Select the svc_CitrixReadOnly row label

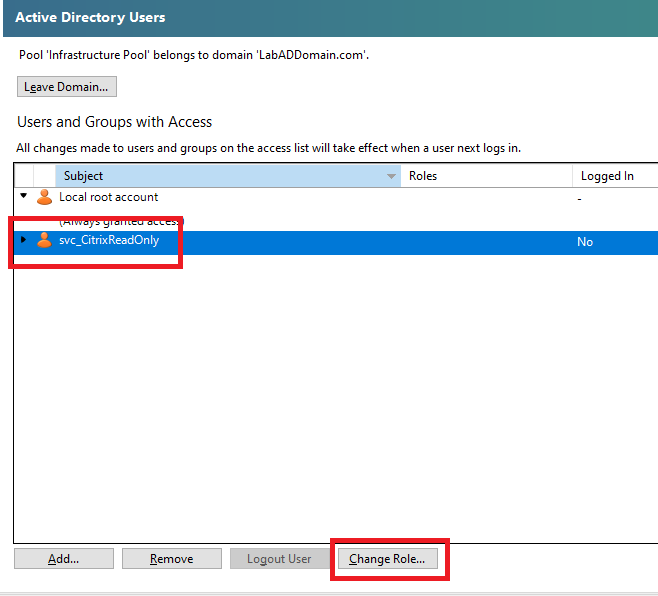click(109, 240)
